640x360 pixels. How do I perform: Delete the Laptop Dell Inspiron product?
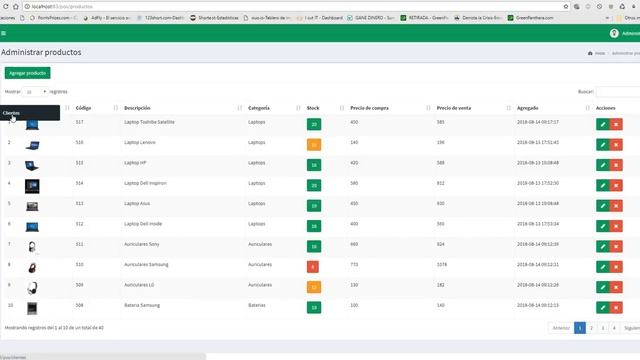tap(616, 185)
